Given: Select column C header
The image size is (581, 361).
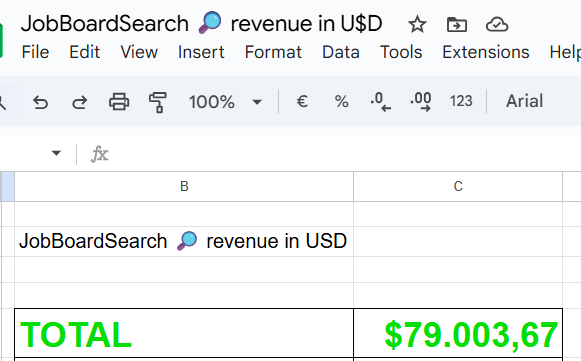Looking at the screenshot, I should point(458,186).
